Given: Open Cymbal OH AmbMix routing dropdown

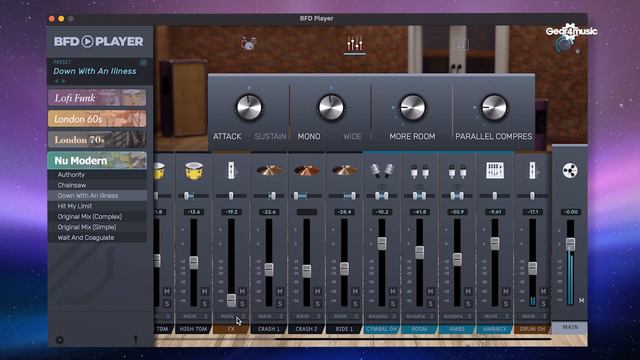Looking at the screenshot, I should coord(382,316).
